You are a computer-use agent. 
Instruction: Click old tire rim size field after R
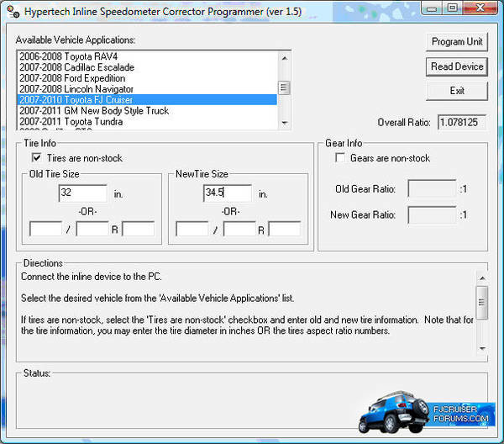click(x=139, y=229)
